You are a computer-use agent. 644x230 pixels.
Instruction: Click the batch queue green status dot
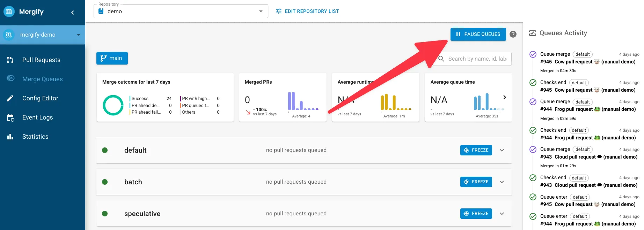105,182
